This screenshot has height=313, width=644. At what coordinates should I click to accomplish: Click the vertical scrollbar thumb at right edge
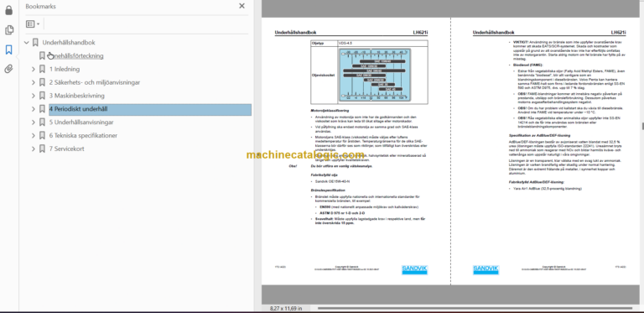pos(642,127)
